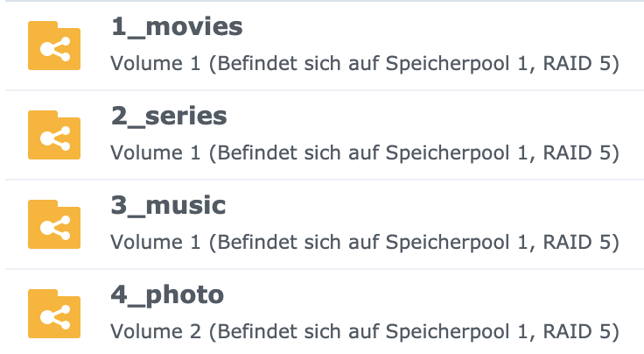Screen dimensions: 644x354
Task: Select the 2_series folder name
Action: coord(169,117)
